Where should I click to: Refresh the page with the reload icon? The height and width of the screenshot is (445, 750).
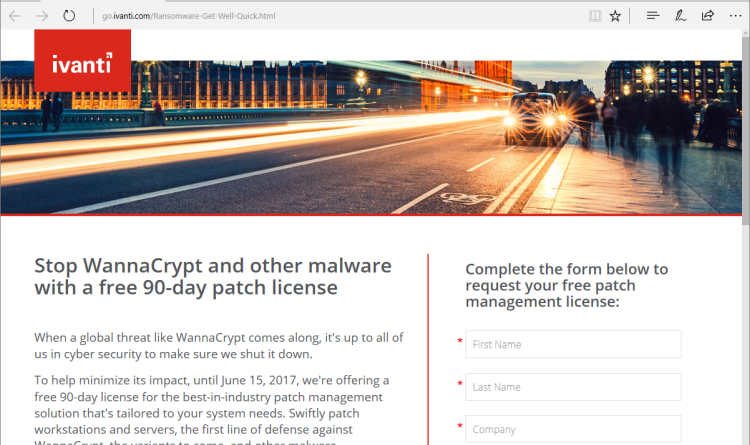pyautogui.click(x=69, y=16)
